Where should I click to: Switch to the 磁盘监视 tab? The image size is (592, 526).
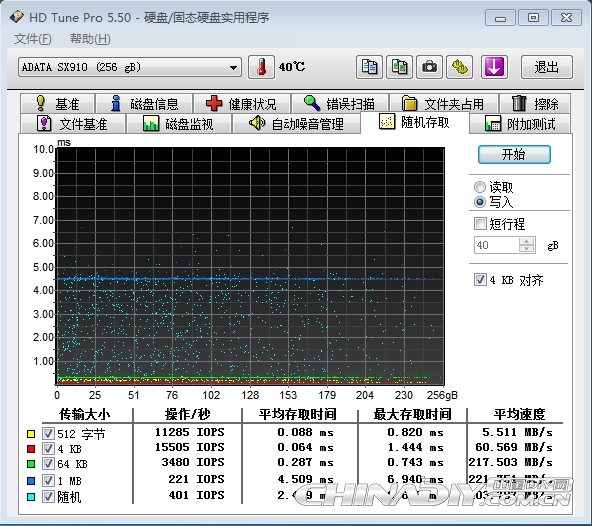coord(179,124)
